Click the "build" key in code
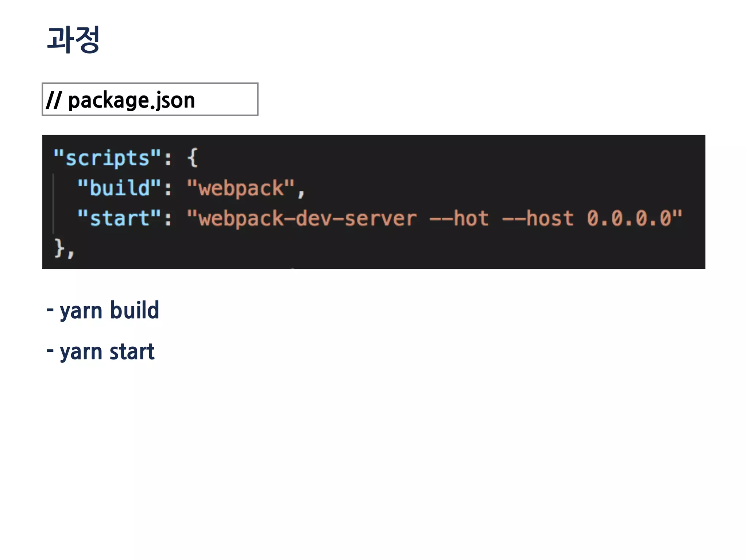This screenshot has width=747, height=560. (120, 188)
